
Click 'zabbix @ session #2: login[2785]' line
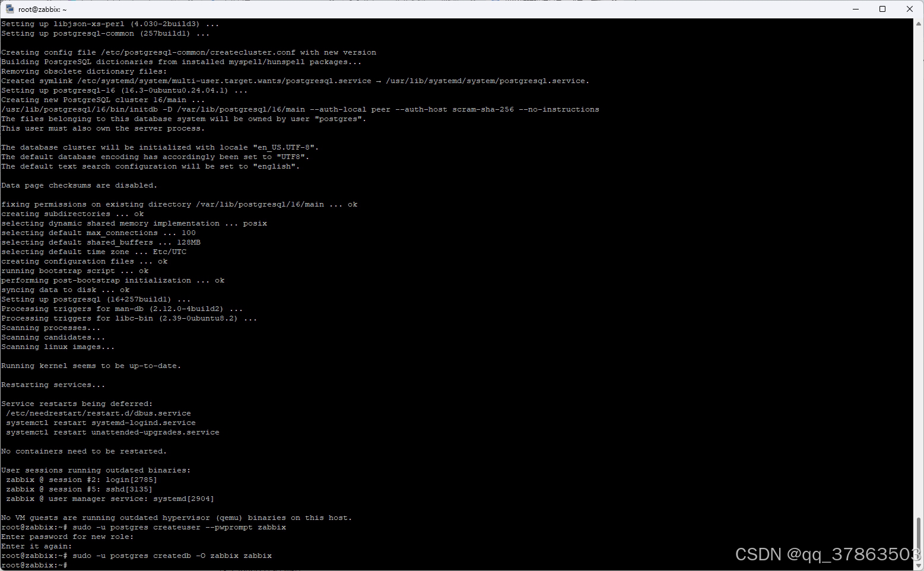click(82, 480)
